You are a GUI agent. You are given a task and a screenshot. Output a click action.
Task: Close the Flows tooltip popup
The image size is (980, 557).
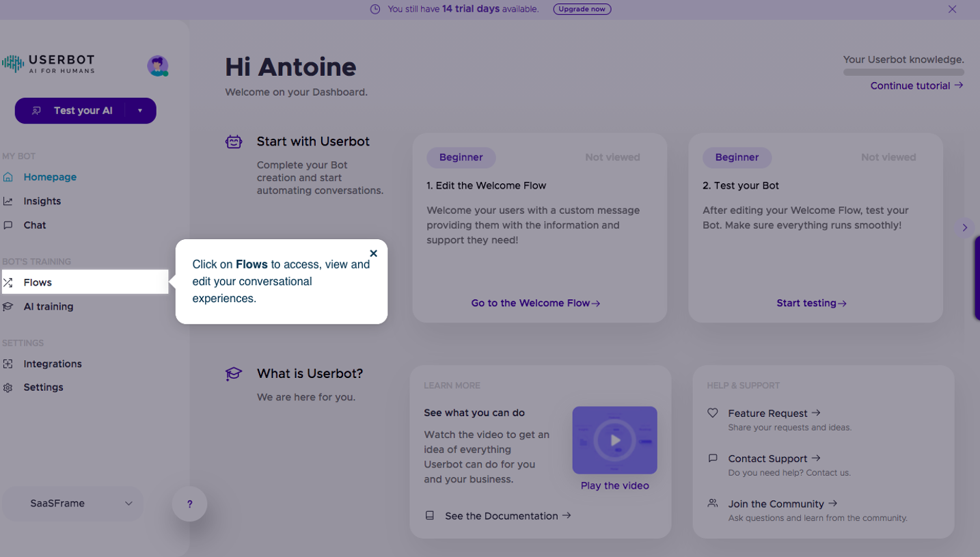pos(373,253)
